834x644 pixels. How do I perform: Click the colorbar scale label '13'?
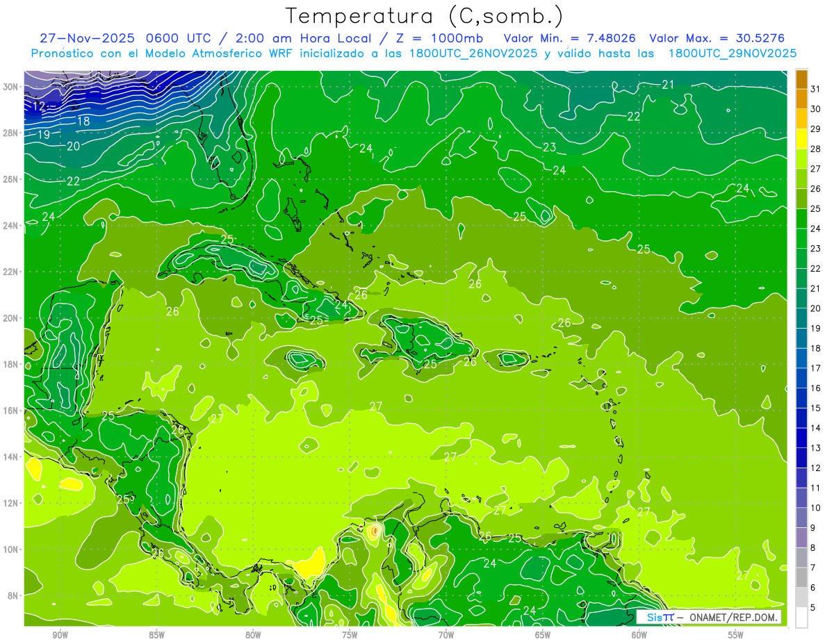click(816, 448)
